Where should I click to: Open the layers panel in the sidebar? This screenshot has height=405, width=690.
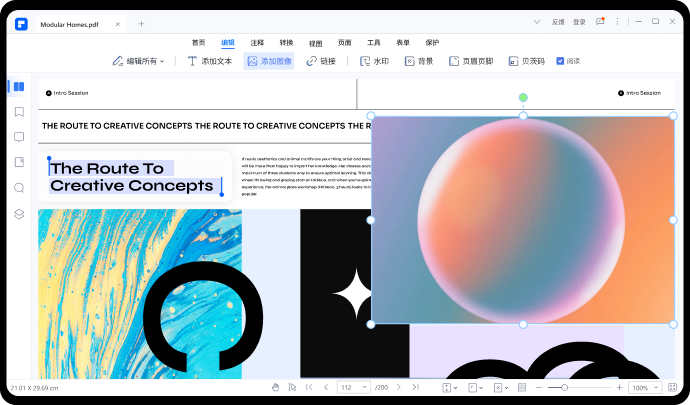tap(19, 214)
